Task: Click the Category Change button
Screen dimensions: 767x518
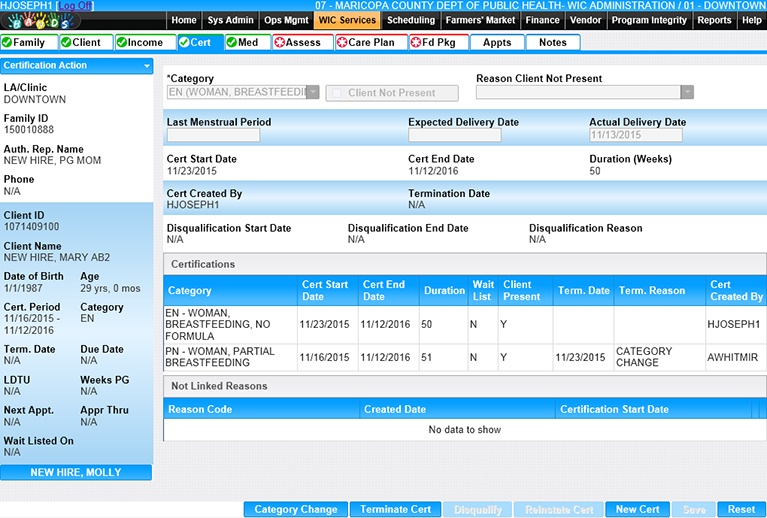Action: (x=296, y=509)
